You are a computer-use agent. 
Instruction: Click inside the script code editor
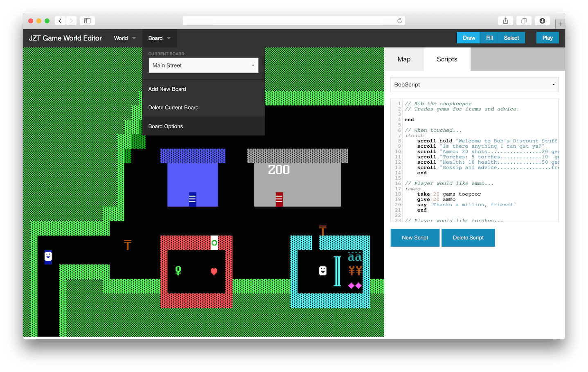(475, 160)
